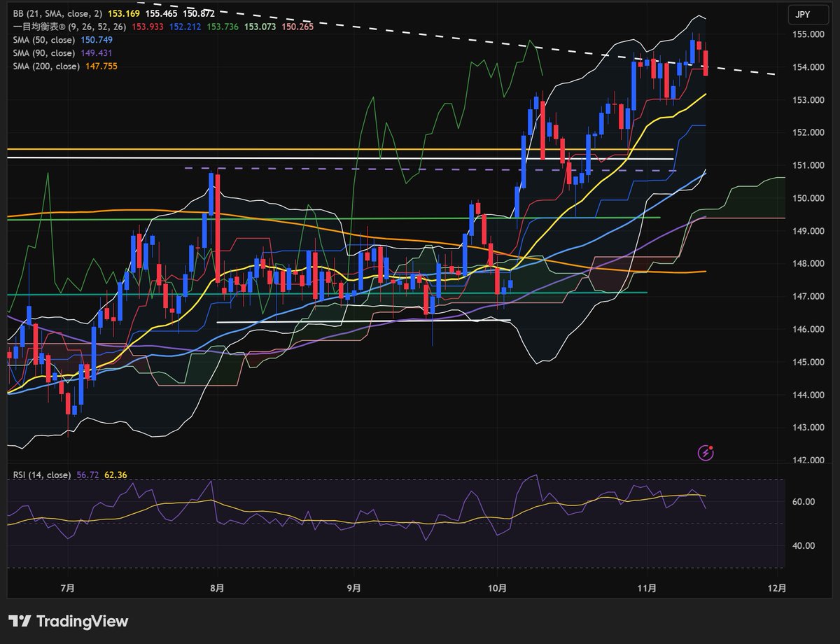
Task: Select the BB (21, SMA, close, 2) indicator label
Action: (57, 13)
